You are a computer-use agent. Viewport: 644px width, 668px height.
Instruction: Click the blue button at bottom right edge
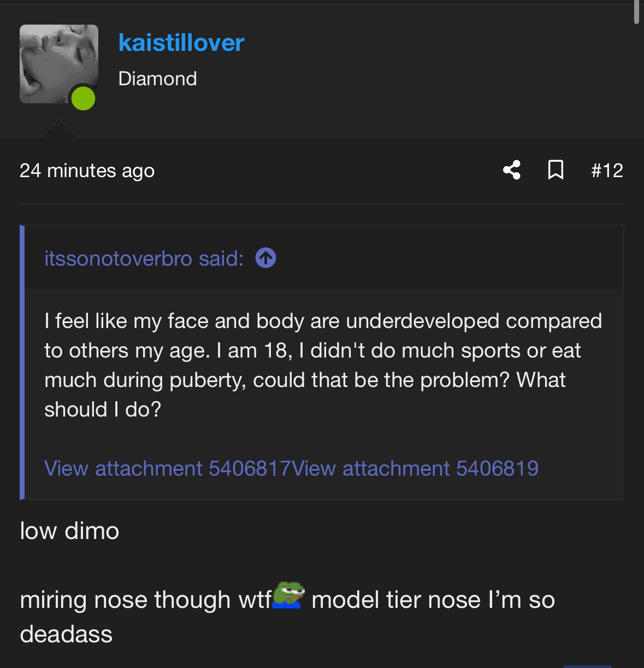coord(587,666)
